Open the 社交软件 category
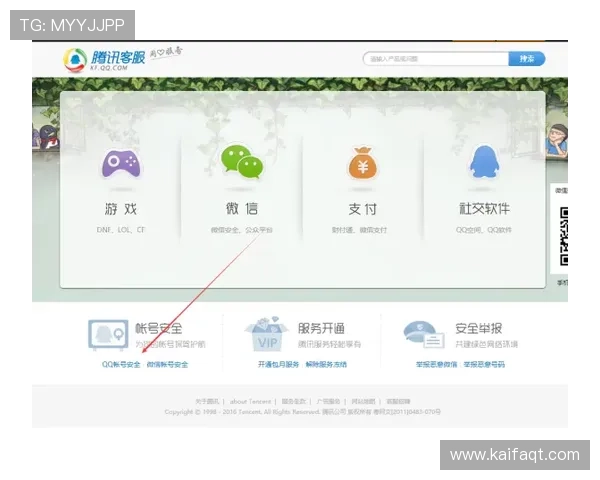This screenshot has width=600, height=480. click(x=484, y=209)
